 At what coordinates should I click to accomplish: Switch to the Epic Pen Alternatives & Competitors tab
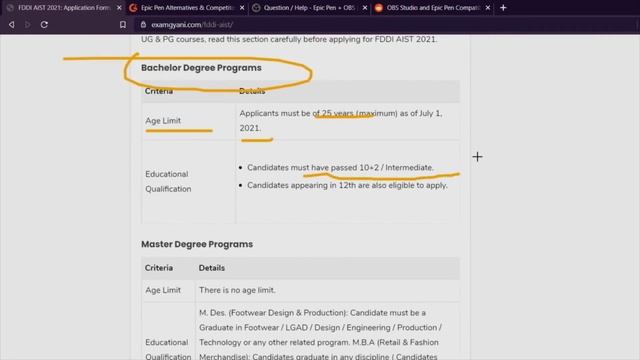pos(187,8)
